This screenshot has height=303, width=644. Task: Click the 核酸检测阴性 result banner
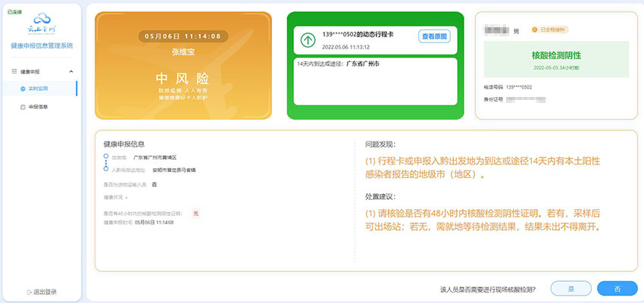coord(556,59)
